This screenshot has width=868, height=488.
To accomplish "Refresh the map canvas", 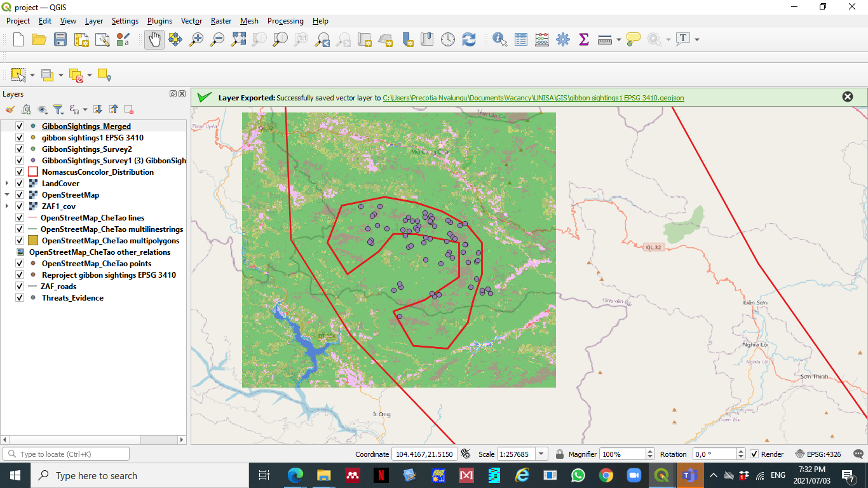I will [x=469, y=39].
